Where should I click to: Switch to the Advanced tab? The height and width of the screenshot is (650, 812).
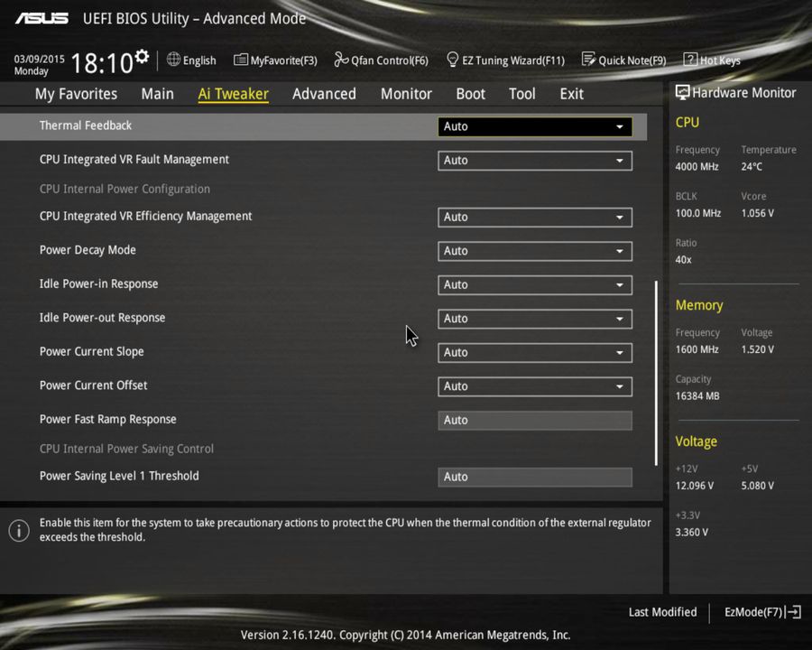tap(324, 93)
